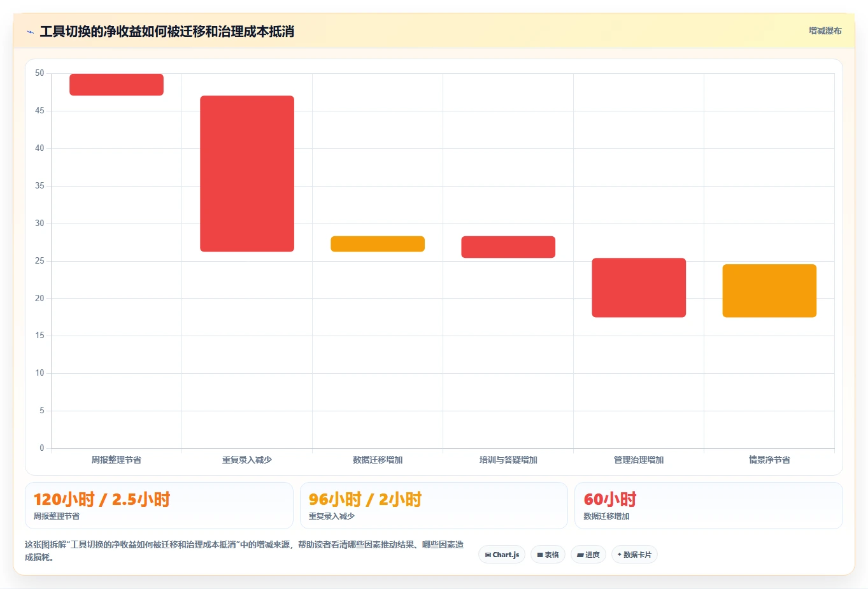Select the Chart.js tag chip
The height and width of the screenshot is (589, 868).
(502, 555)
